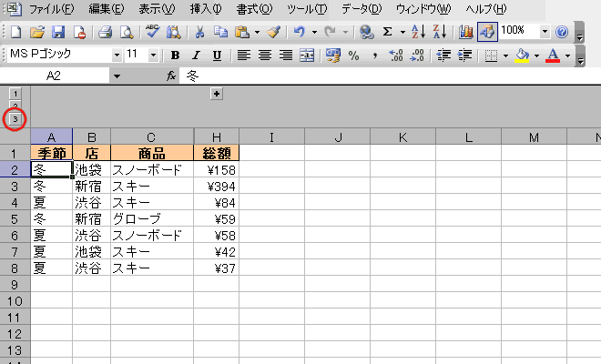Paste from clipboard icon
This screenshot has width=601, height=364.
coord(242,32)
